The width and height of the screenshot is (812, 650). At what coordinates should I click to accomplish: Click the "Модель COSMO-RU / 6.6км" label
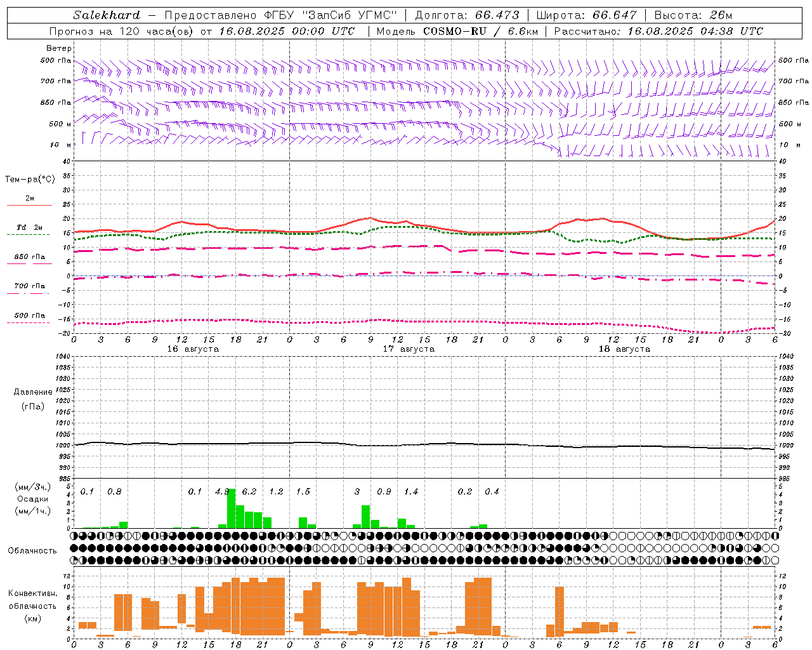pos(456,31)
